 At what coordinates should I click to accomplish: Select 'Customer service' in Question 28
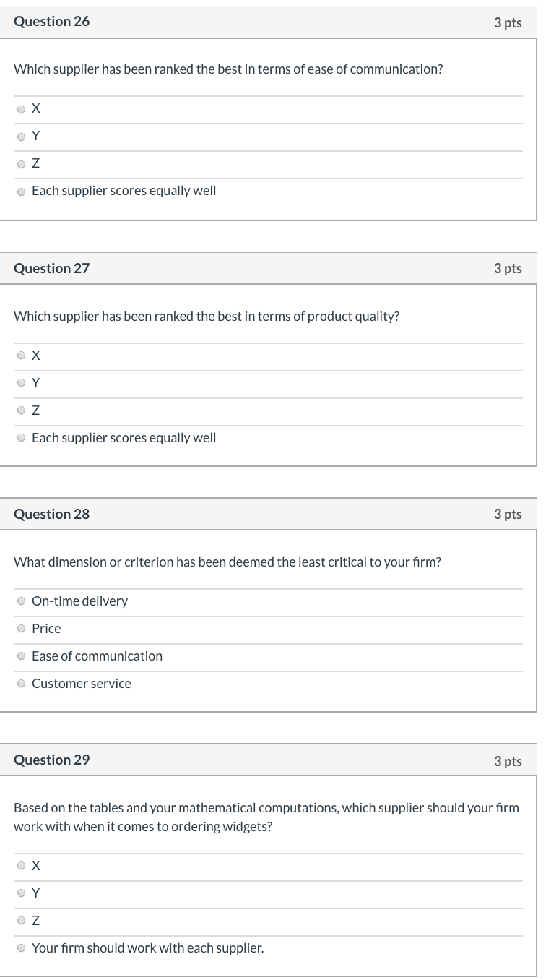point(21,683)
